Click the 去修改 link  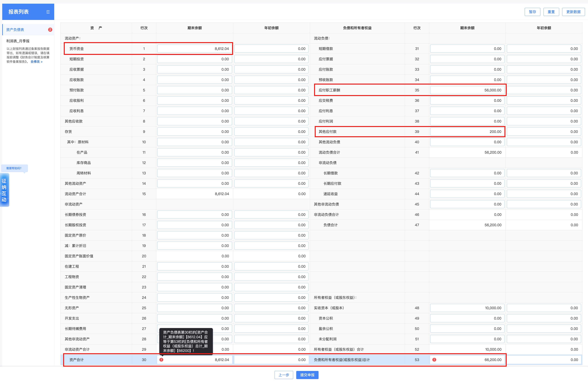[x=36, y=62]
